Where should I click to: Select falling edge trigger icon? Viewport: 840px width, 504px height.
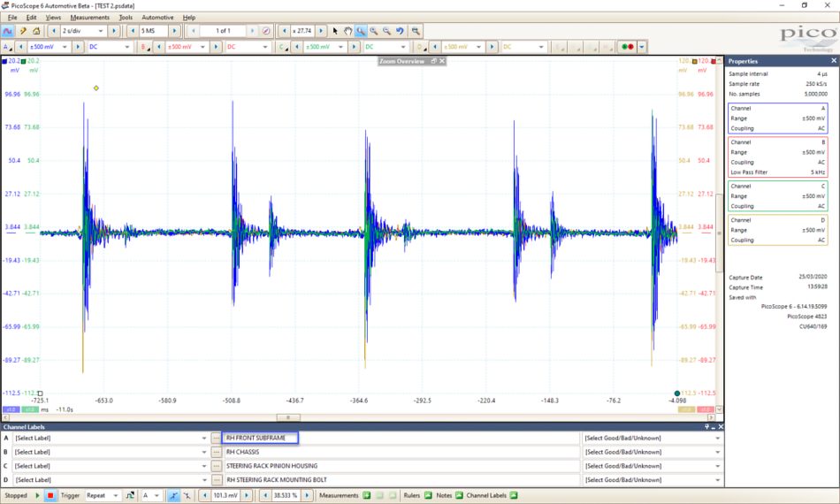(x=187, y=495)
